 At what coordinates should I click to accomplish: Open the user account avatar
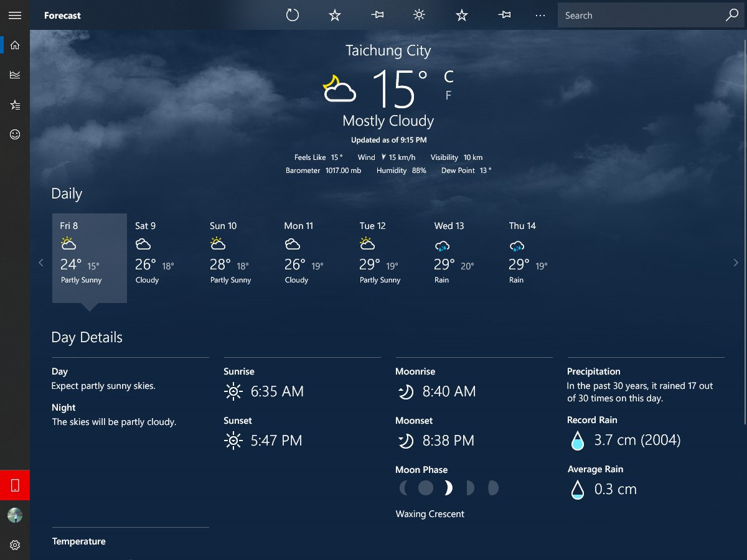[15, 515]
